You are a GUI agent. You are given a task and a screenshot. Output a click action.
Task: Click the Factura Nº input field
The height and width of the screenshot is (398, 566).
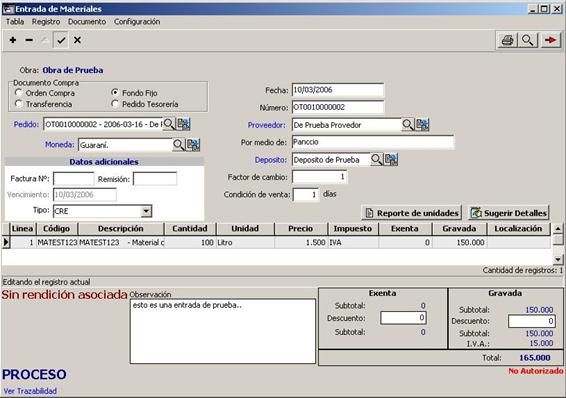(74, 179)
